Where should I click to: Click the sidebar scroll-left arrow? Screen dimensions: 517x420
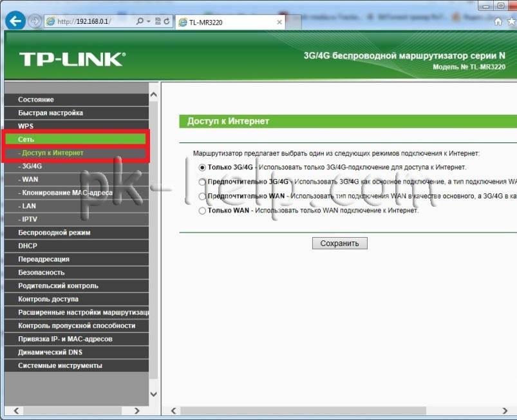[x=17, y=411]
